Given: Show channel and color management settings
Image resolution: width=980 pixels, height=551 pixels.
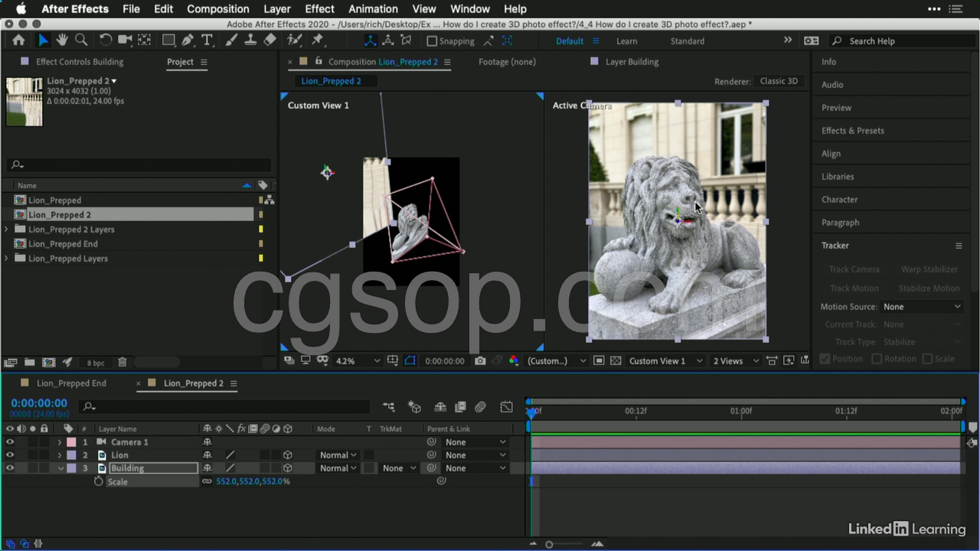Looking at the screenshot, I should coord(514,360).
